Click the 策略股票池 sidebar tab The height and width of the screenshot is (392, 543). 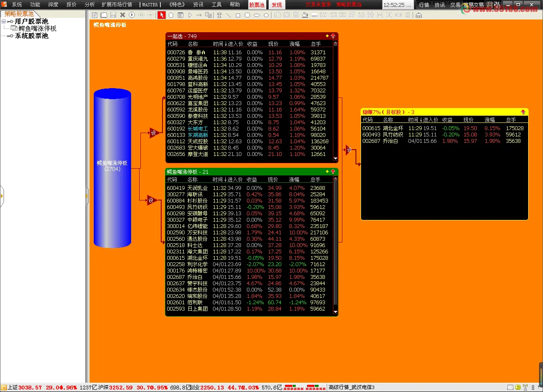[19, 14]
